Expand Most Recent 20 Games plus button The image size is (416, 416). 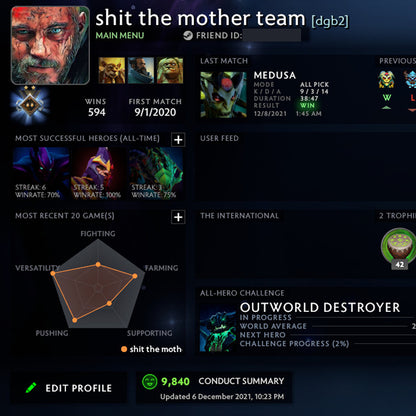click(x=178, y=217)
